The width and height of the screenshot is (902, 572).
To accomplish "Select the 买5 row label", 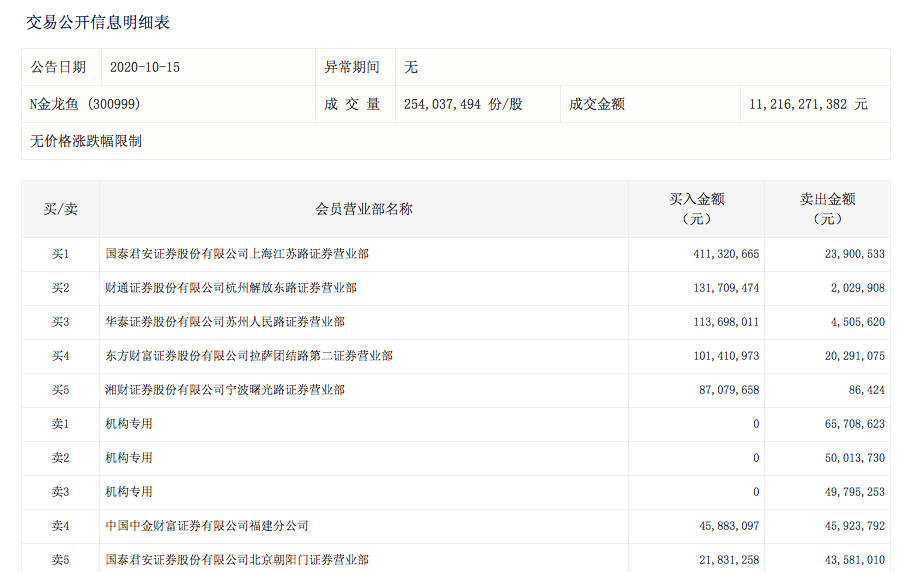I will 60,390.
